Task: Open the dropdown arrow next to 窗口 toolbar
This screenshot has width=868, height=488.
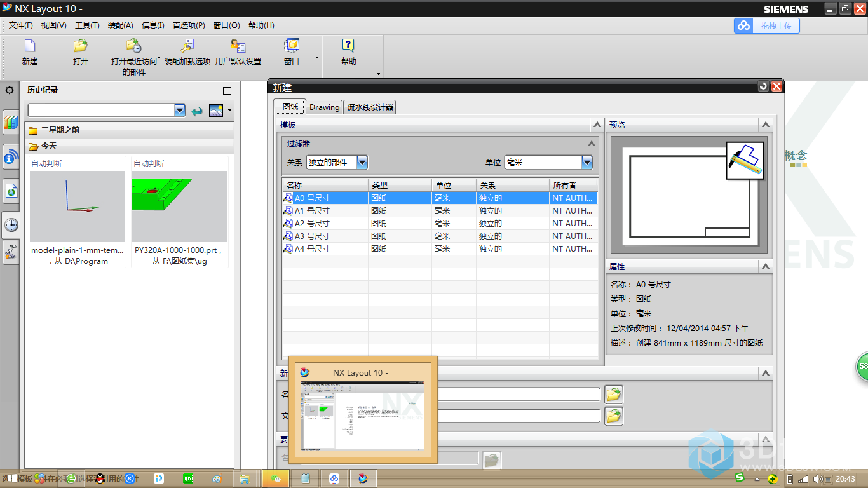Action: click(x=316, y=58)
